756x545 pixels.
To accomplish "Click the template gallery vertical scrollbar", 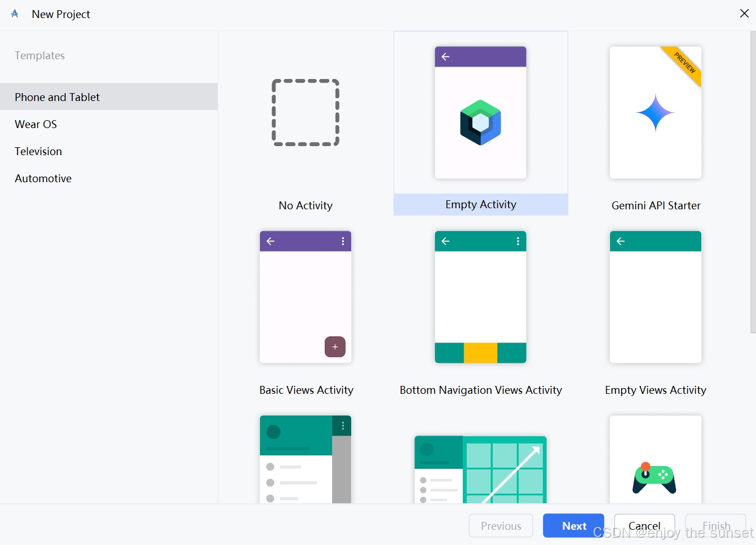I will [x=753, y=182].
